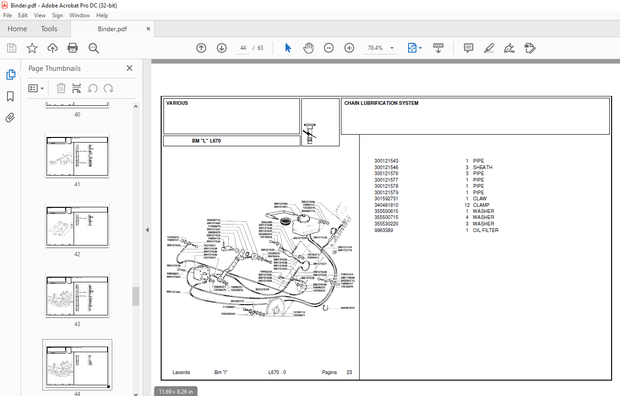Viewport: 620px width, 396px height.
Task: Zoom in with plus button
Action: click(x=349, y=48)
